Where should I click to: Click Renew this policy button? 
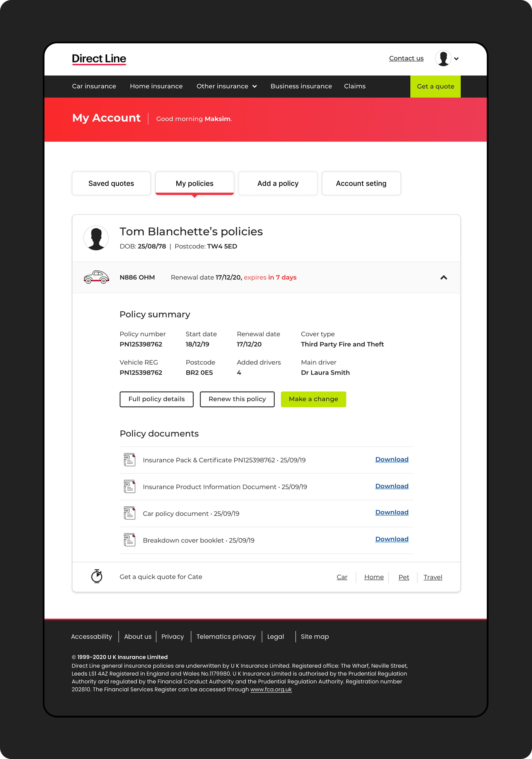[237, 399]
